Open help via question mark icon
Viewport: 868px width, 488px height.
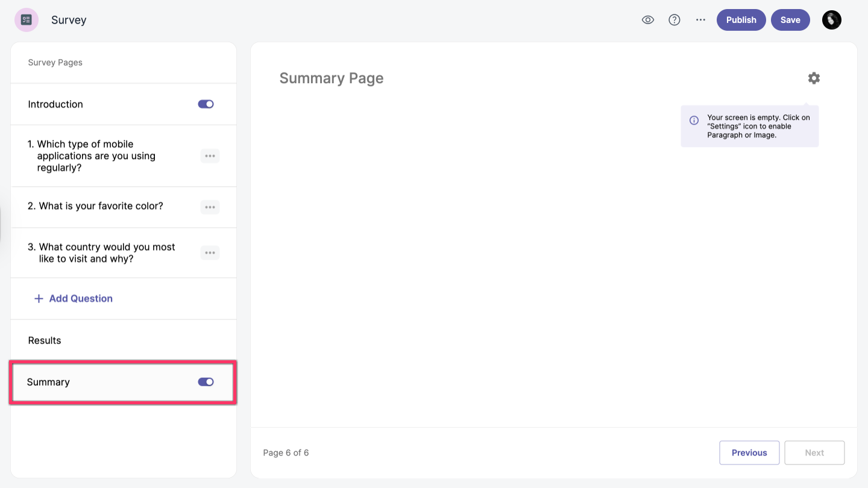pos(675,20)
